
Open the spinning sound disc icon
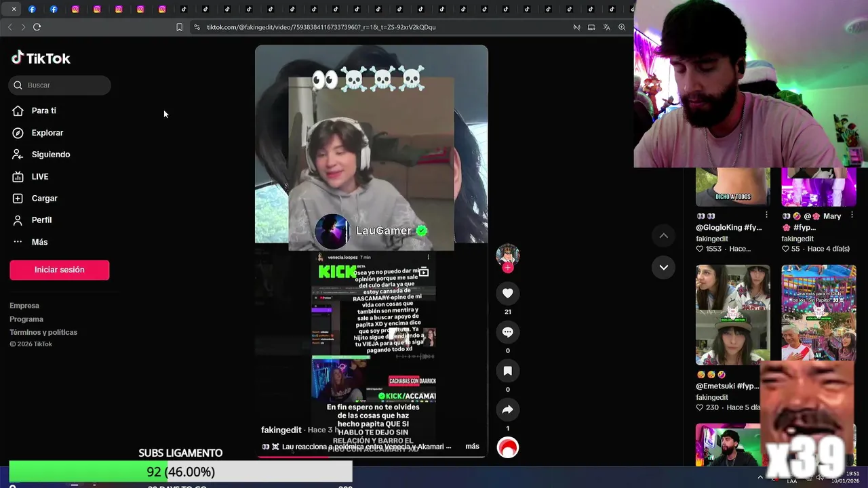[x=507, y=448]
